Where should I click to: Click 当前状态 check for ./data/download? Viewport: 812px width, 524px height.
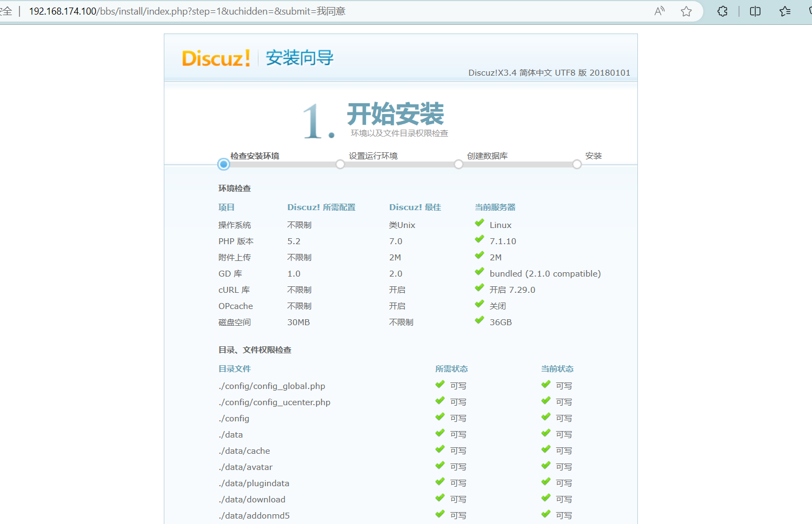[x=546, y=498]
